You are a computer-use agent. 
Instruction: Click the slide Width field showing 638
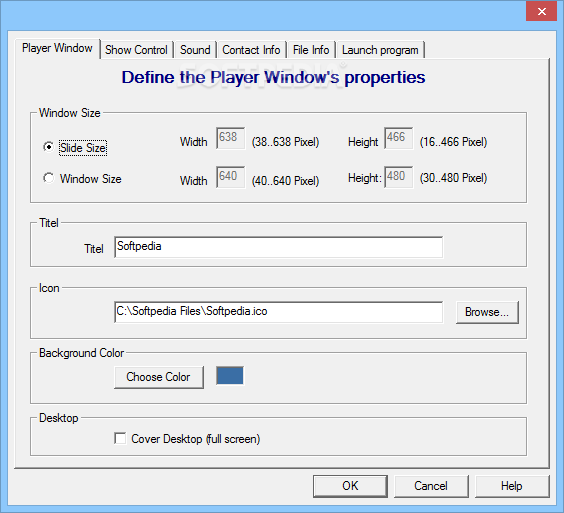[231, 138]
